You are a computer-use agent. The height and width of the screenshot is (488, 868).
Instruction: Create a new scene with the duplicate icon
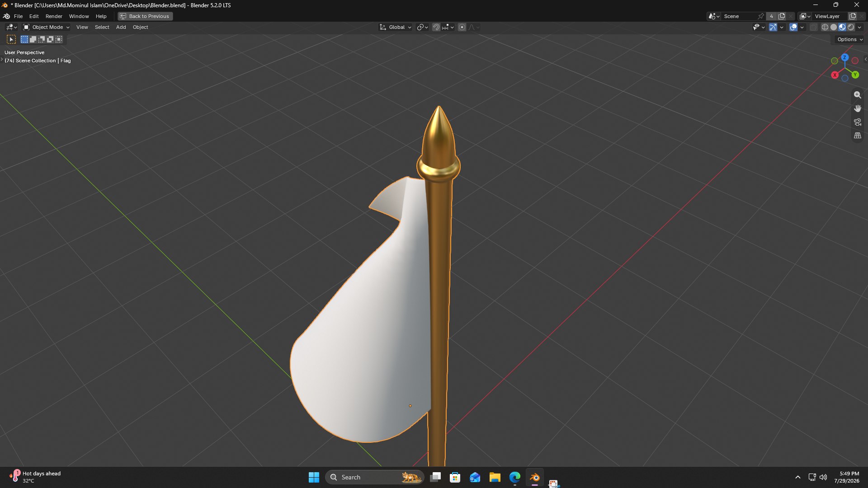(x=782, y=16)
